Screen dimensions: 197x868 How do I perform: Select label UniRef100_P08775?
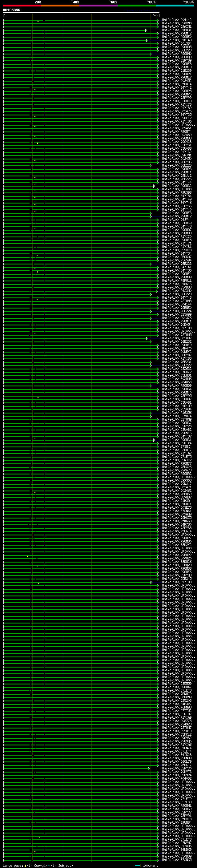(x=177, y=721)
